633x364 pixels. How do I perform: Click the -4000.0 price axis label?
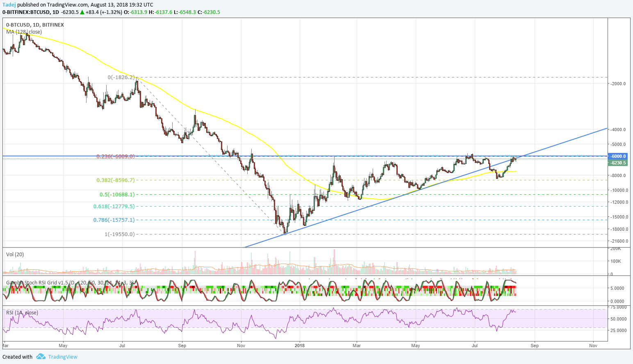618,130
